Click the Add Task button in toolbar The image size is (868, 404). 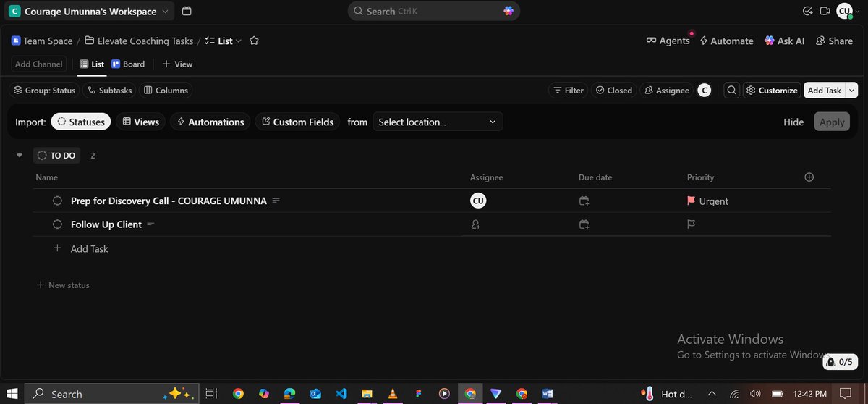824,91
